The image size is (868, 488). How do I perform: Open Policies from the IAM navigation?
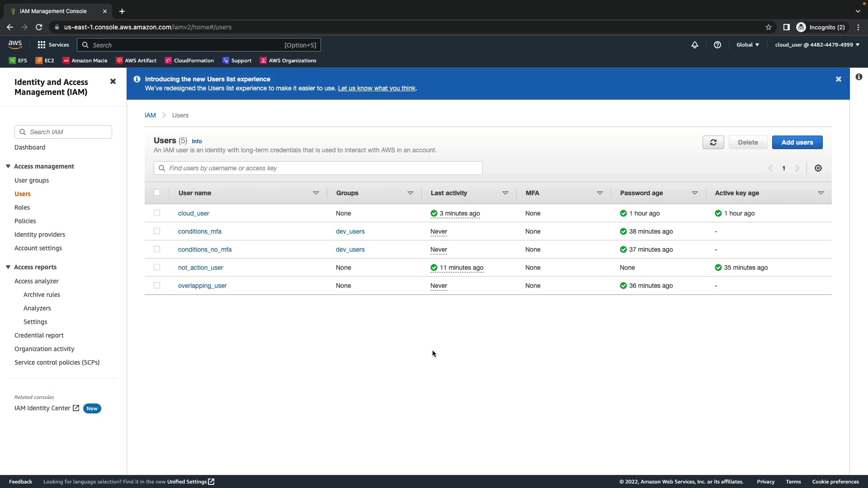[25, 221]
